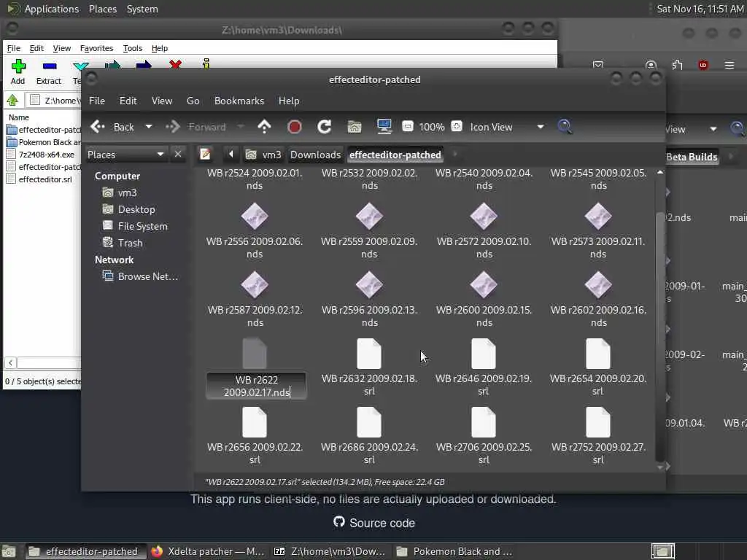Toggle the text location entry pencil icon
Viewport: 747px width, 560px height.
coord(205,154)
